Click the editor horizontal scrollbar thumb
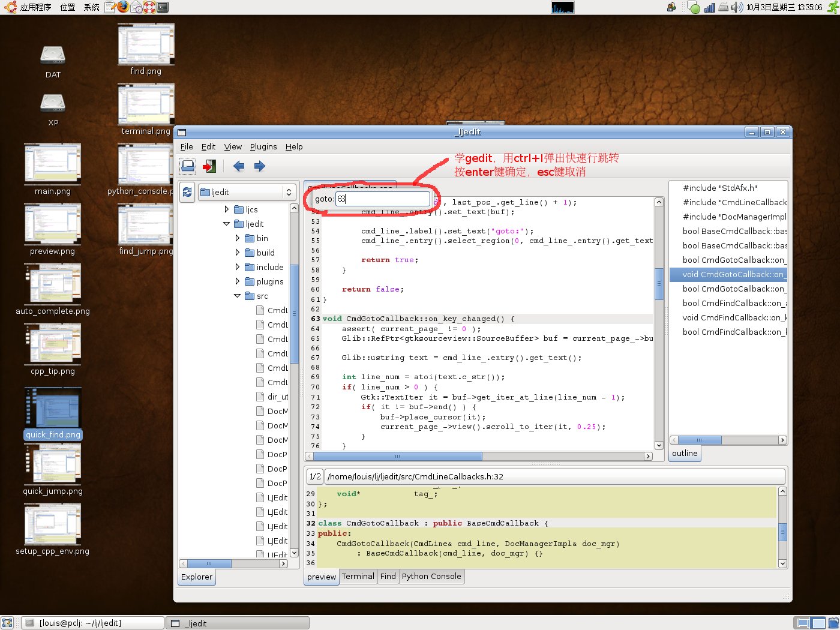Image resolution: width=840 pixels, height=630 pixels. point(398,456)
